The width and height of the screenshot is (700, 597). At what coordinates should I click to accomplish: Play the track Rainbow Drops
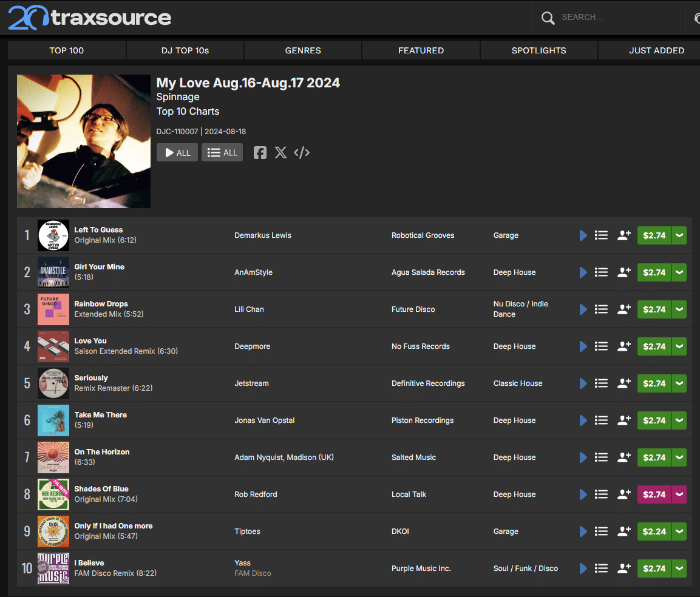583,309
